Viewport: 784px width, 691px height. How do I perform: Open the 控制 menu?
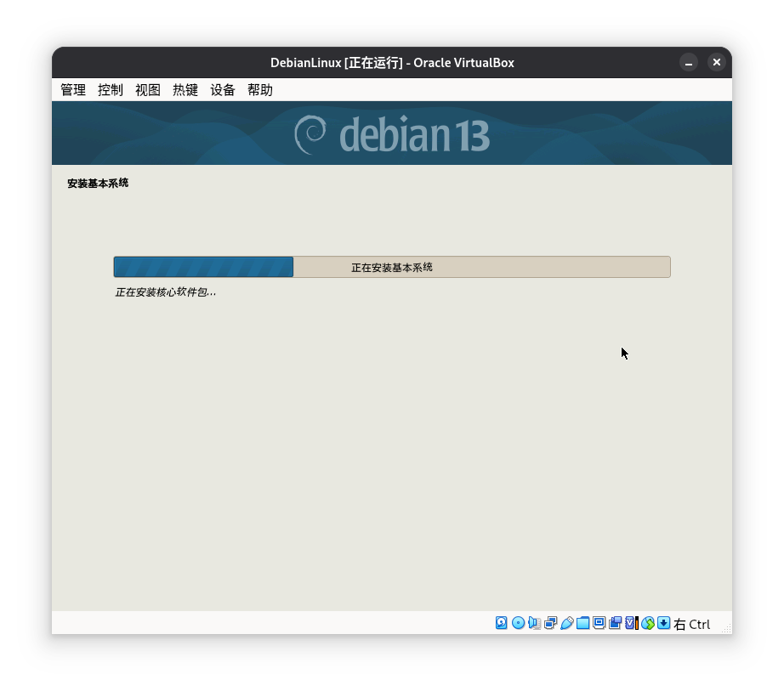(111, 90)
